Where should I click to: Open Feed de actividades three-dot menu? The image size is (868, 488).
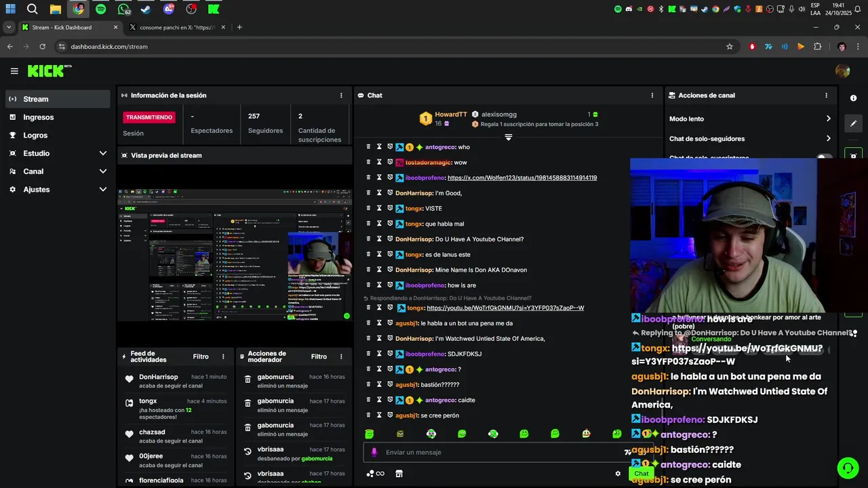[x=223, y=357]
